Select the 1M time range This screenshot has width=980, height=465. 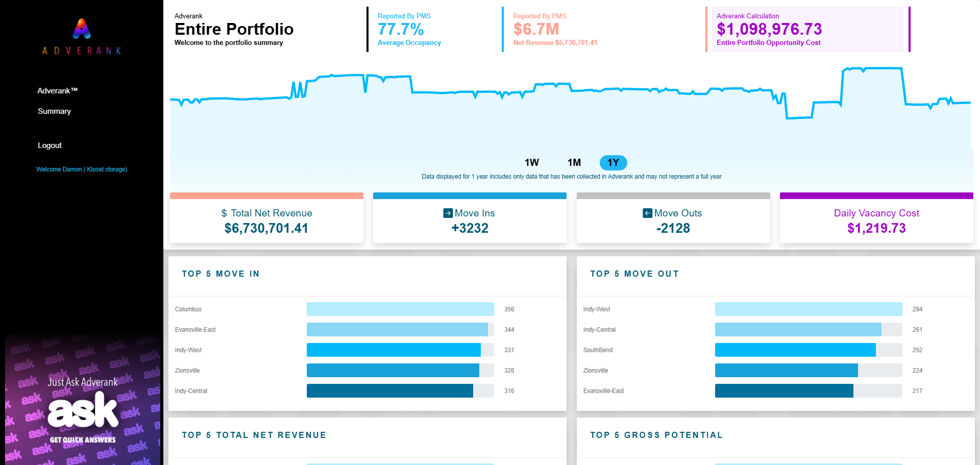tap(574, 162)
